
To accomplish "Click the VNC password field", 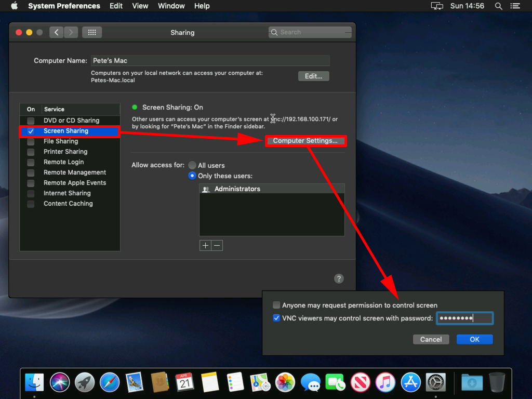I will (464, 318).
